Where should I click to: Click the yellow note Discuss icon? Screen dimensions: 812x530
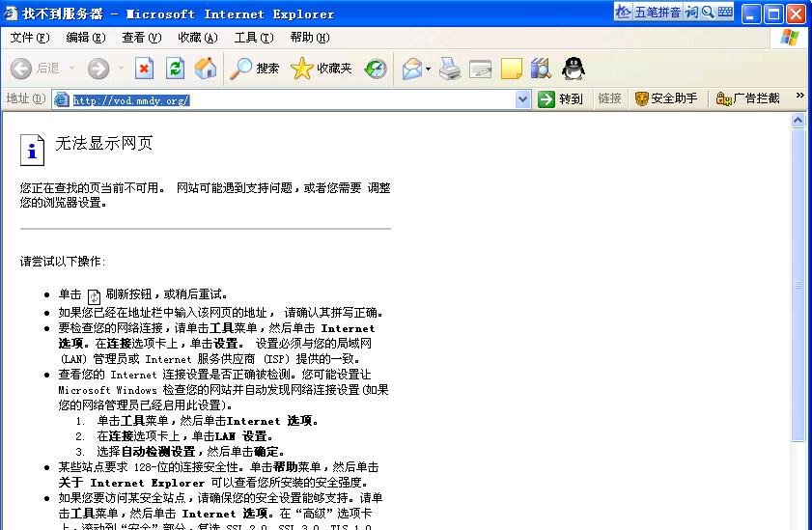(x=512, y=69)
